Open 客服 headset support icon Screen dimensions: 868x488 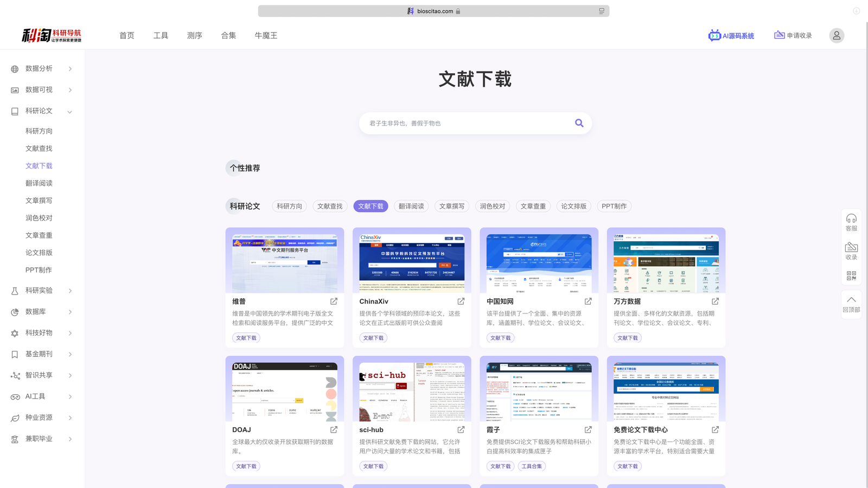click(851, 222)
